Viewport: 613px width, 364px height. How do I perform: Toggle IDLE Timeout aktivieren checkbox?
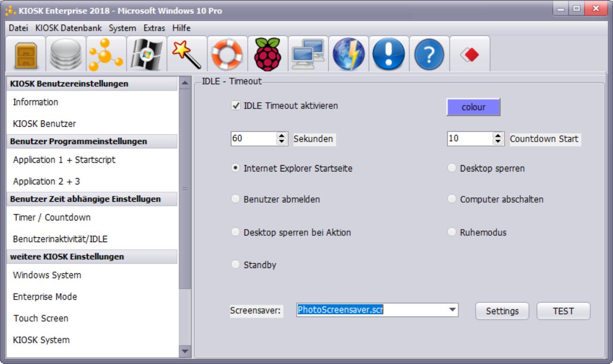click(236, 106)
